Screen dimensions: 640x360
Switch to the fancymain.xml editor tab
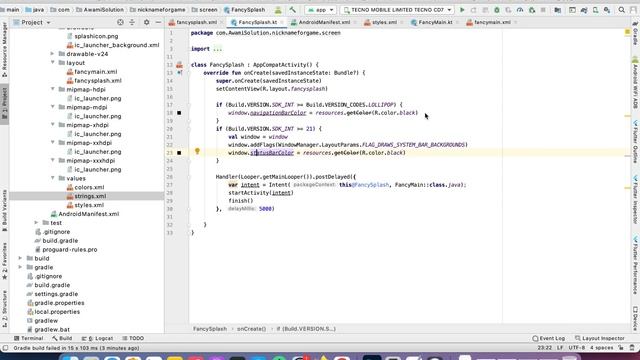pyautogui.click(x=492, y=22)
